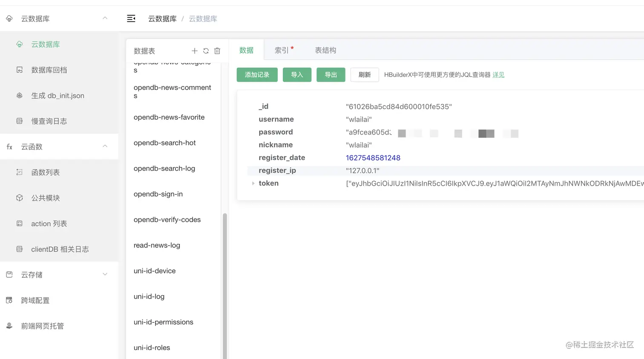Open 慢查询日志 menu item
Screen dimensions: 644x359
59,121
